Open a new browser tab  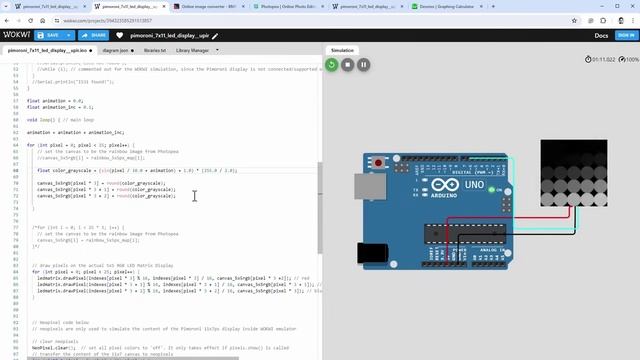pos(493,7)
